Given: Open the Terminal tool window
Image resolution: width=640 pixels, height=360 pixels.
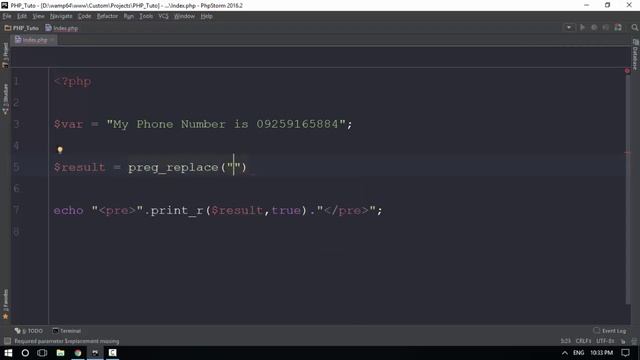Looking at the screenshot, I should [67, 331].
